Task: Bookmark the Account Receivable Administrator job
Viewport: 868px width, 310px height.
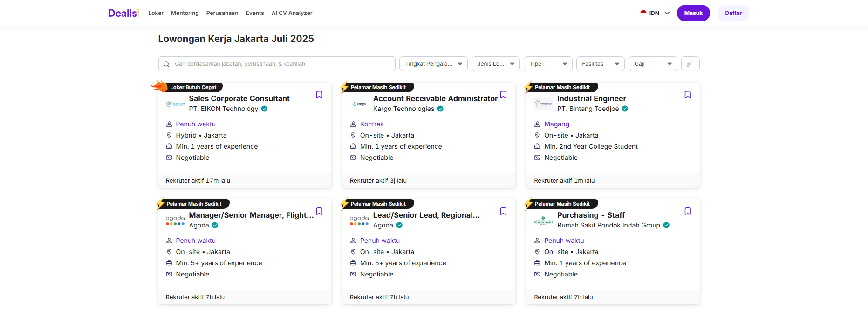Action: point(503,95)
